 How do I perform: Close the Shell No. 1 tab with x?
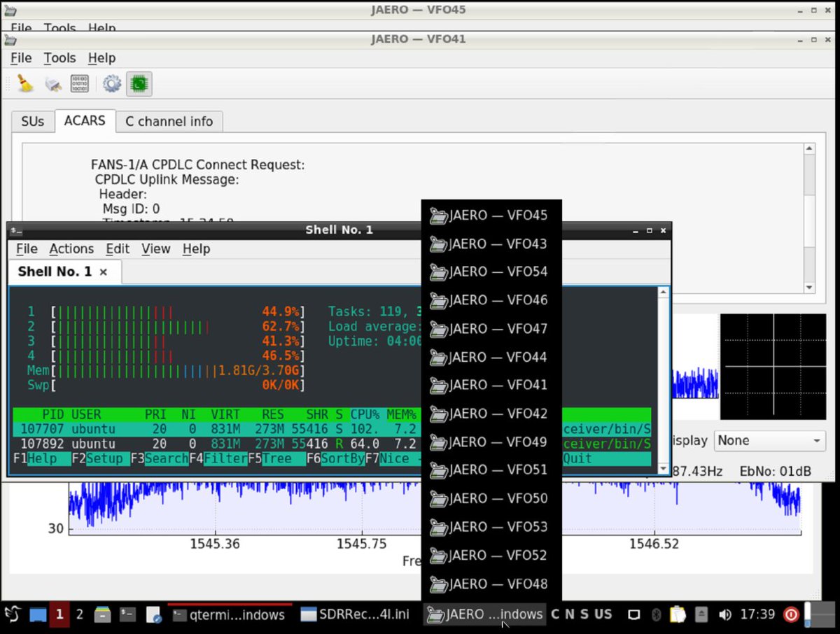[103, 272]
